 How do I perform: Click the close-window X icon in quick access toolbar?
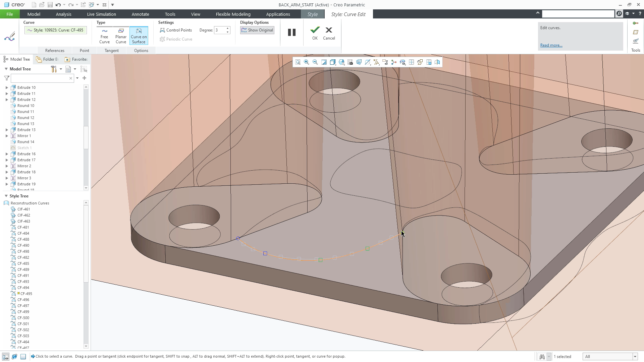click(x=105, y=5)
